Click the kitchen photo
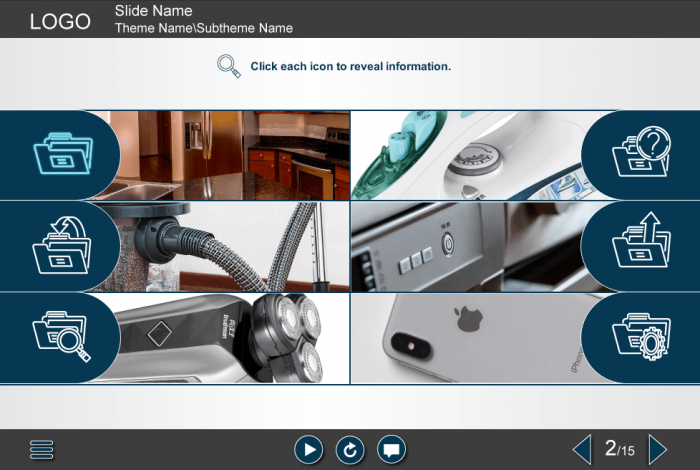 223,155
